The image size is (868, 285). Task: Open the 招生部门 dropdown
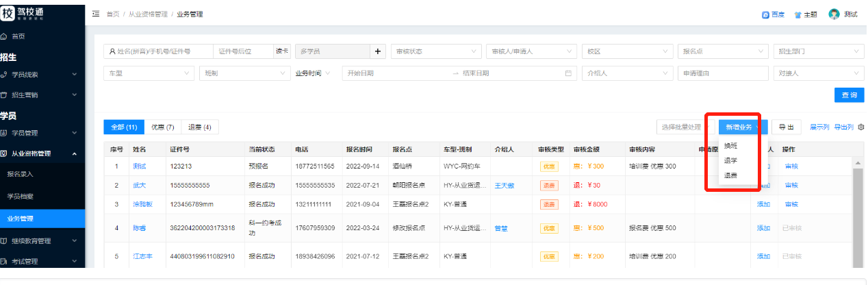coord(819,51)
